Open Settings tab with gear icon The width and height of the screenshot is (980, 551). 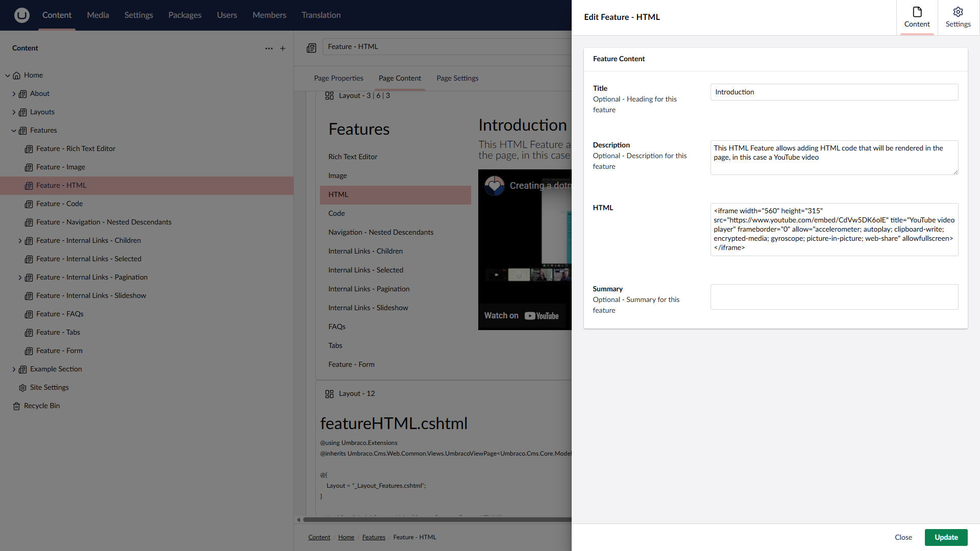[x=958, y=17]
